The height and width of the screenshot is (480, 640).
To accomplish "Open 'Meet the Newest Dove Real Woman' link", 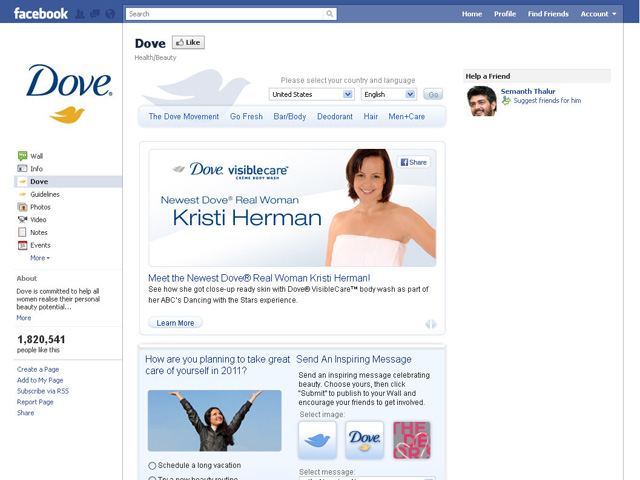I will pos(259,278).
